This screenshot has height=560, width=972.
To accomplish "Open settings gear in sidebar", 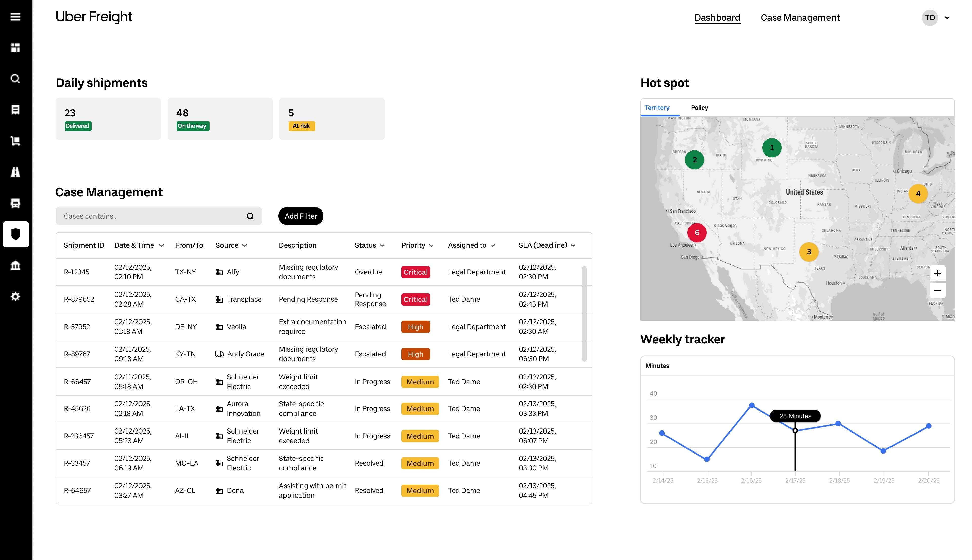I will 15,296.
